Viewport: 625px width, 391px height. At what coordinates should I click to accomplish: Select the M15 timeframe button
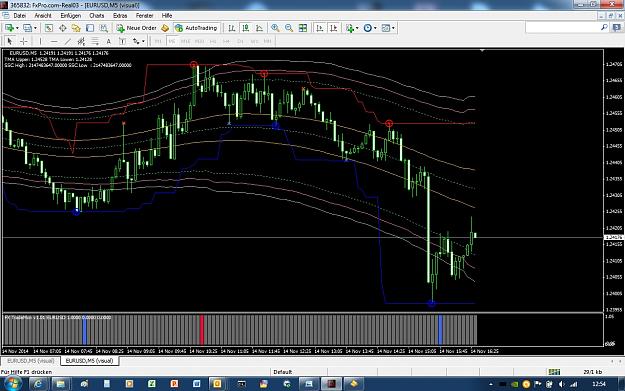coord(185,41)
